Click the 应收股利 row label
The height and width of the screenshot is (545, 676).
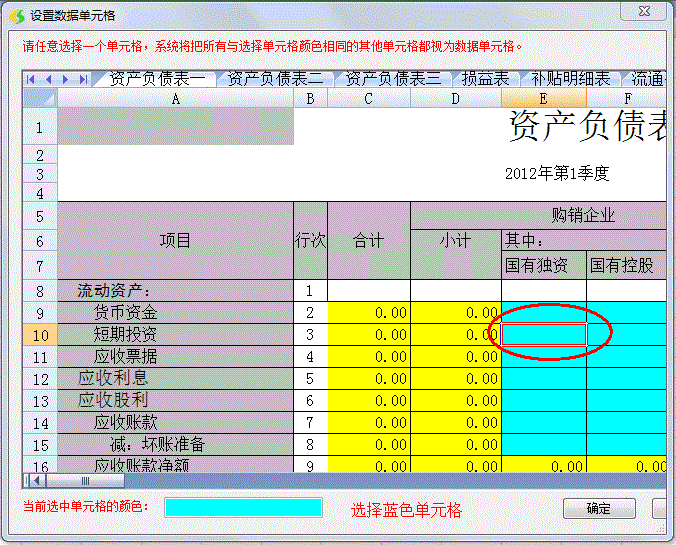point(175,401)
